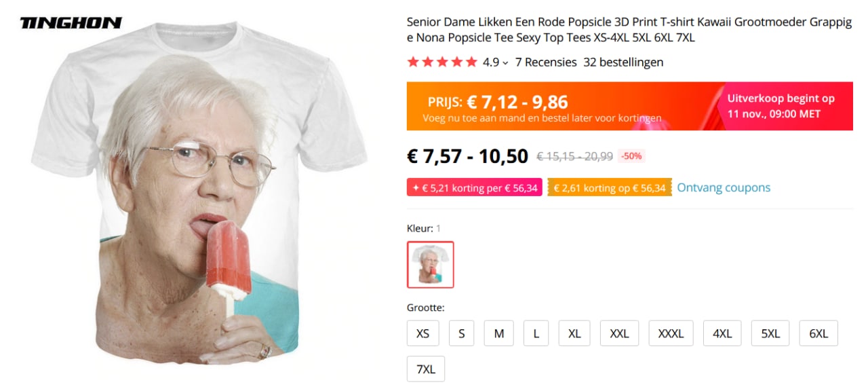Click the 32 bestellingen orders text
Screen dimensions: 868x389
[x=623, y=62]
